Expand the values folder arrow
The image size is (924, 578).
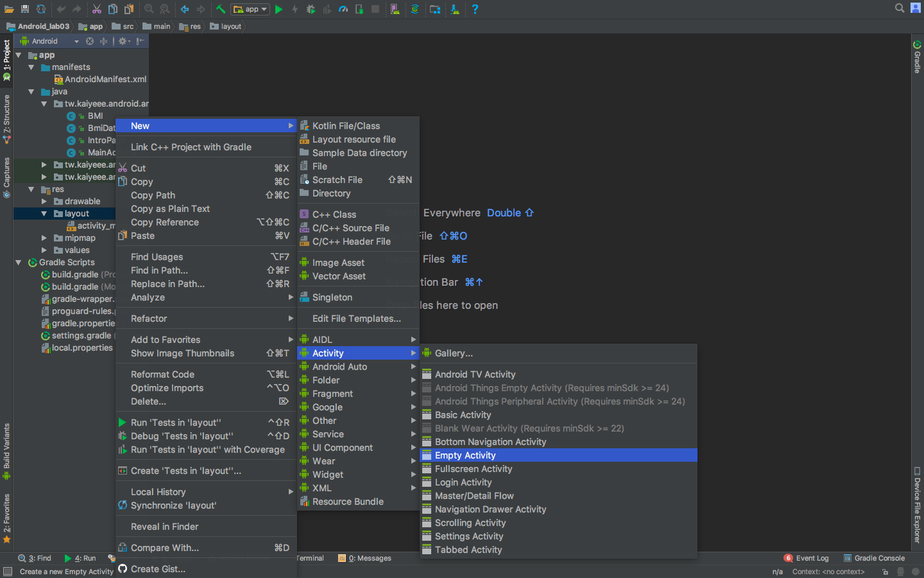coord(44,250)
